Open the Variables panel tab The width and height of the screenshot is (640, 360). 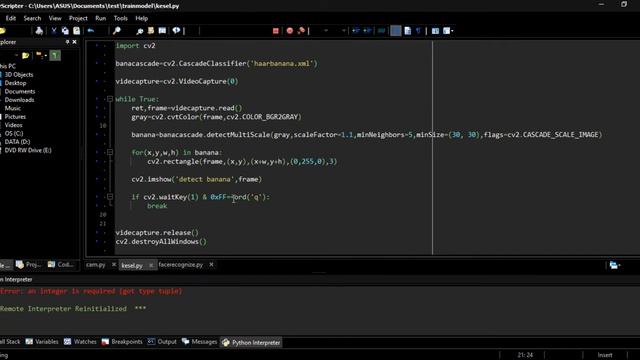tap(42, 342)
